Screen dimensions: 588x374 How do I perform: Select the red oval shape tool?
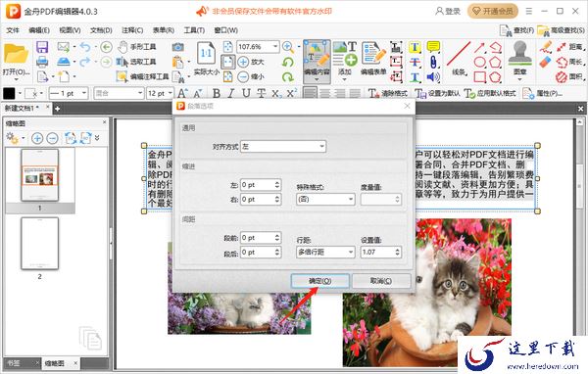pos(480,63)
